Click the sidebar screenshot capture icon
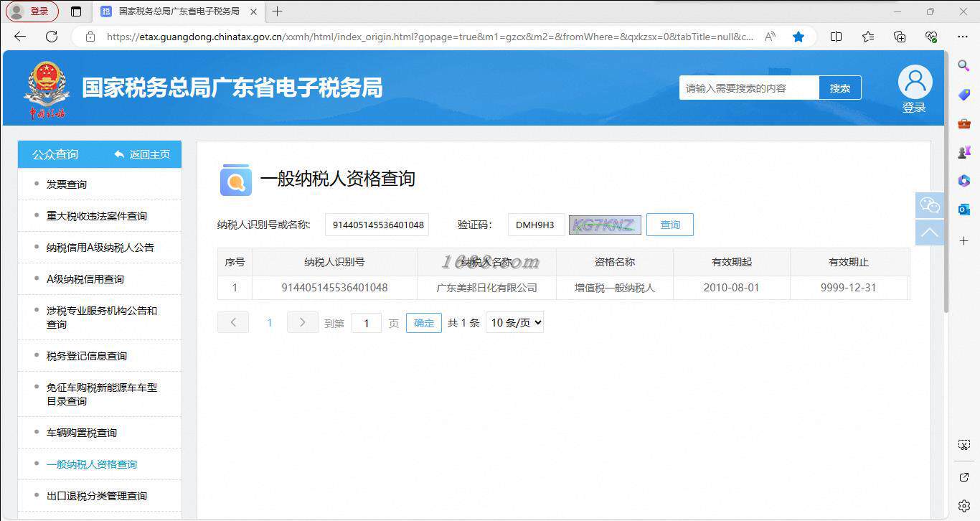The height and width of the screenshot is (521, 980). click(964, 445)
